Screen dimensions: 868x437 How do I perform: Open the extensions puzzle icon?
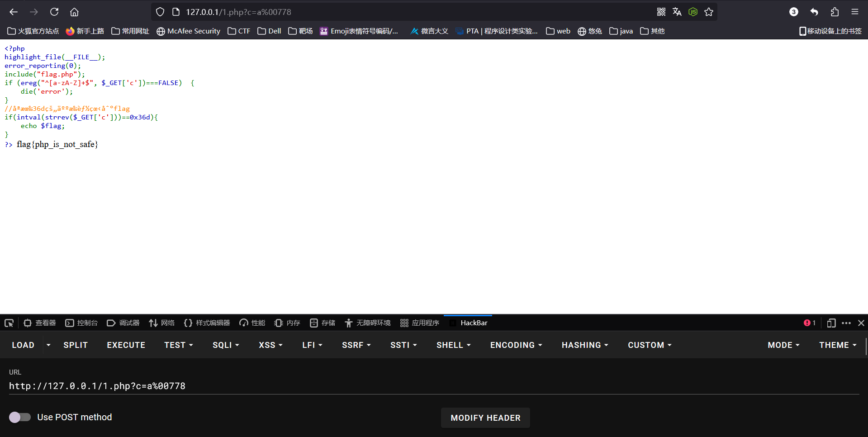pyautogui.click(x=835, y=12)
